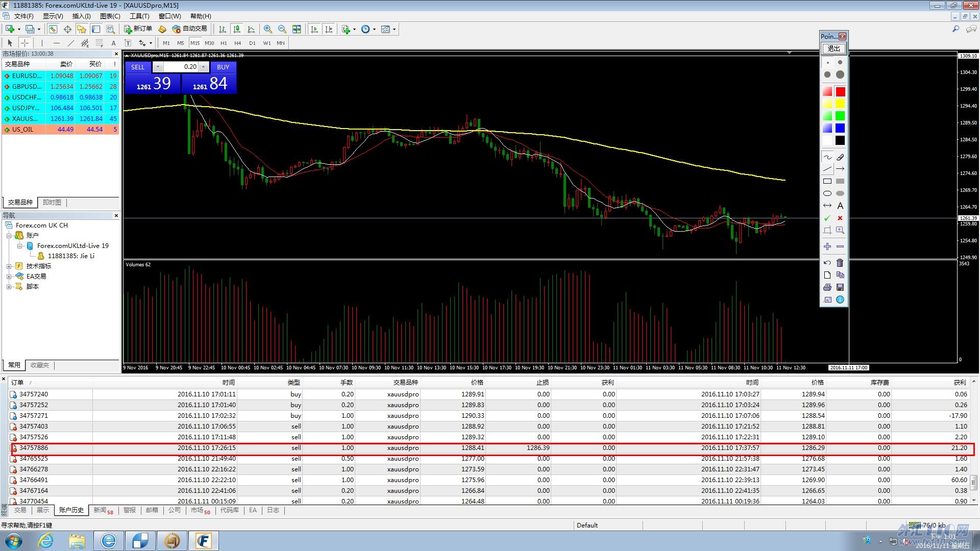Select the horizontal line drawing tool

(x=56, y=43)
